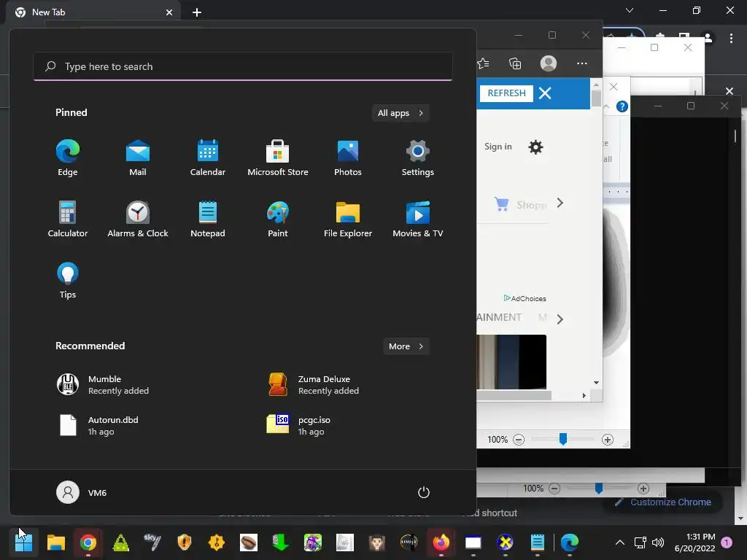The image size is (747, 560).
Task: Click the Start menu power button
Action: (424, 492)
